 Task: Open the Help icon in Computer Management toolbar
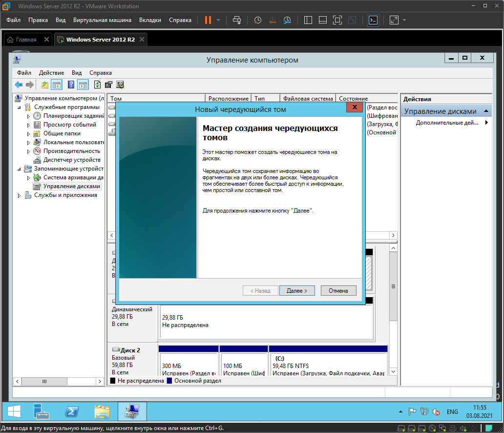(71, 85)
